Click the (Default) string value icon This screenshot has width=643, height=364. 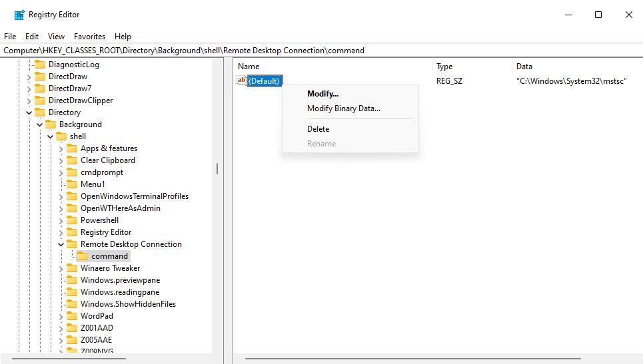tap(242, 81)
